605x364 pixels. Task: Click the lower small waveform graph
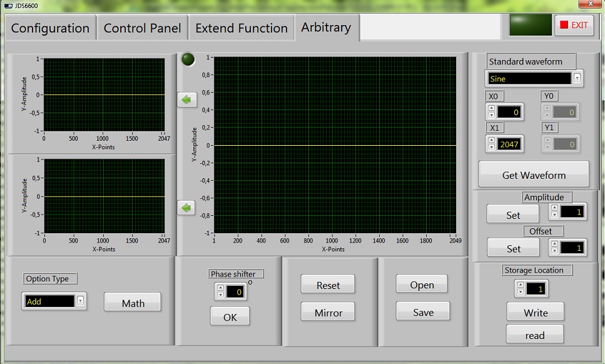pyautogui.click(x=104, y=196)
